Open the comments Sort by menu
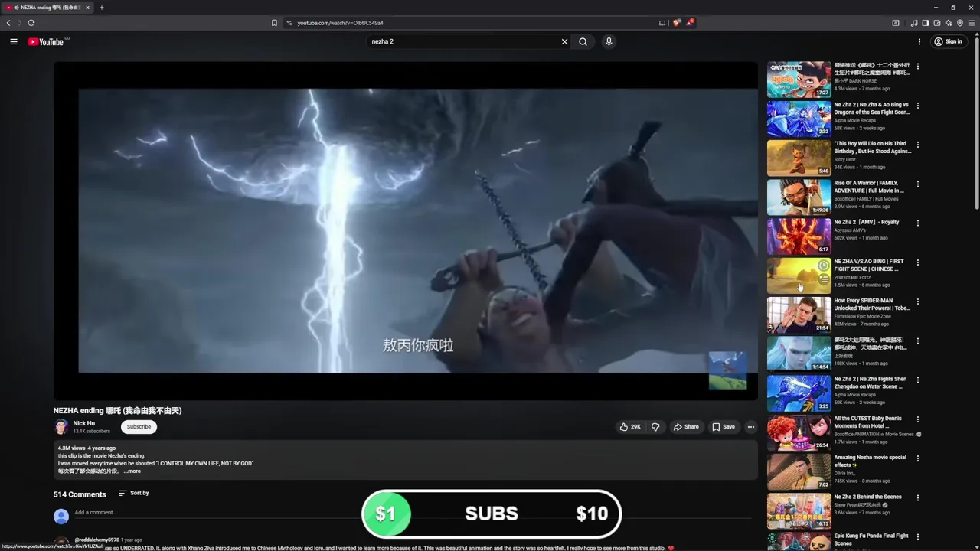The width and height of the screenshot is (980, 551). [134, 493]
